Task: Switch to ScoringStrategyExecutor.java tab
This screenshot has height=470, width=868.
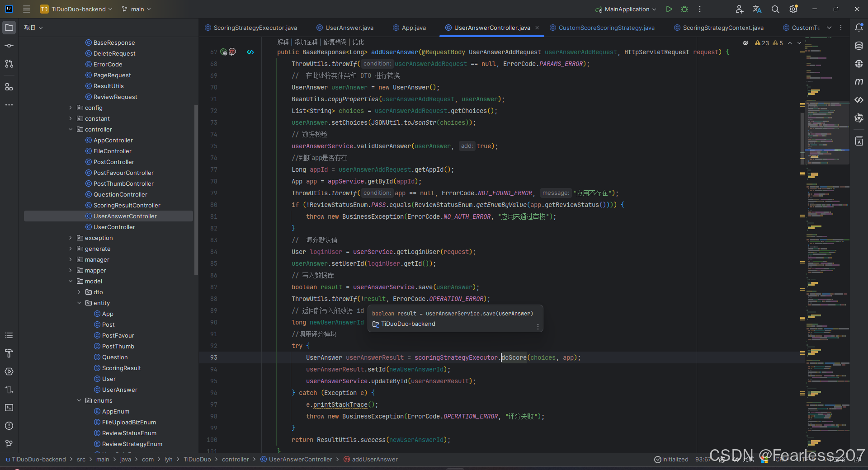Action: pyautogui.click(x=251, y=28)
